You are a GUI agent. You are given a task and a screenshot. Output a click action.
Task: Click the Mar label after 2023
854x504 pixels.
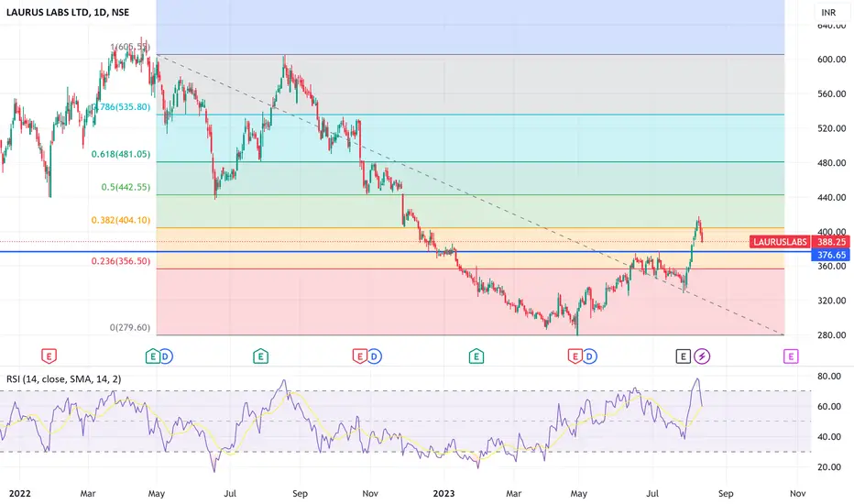pyautogui.click(x=514, y=493)
